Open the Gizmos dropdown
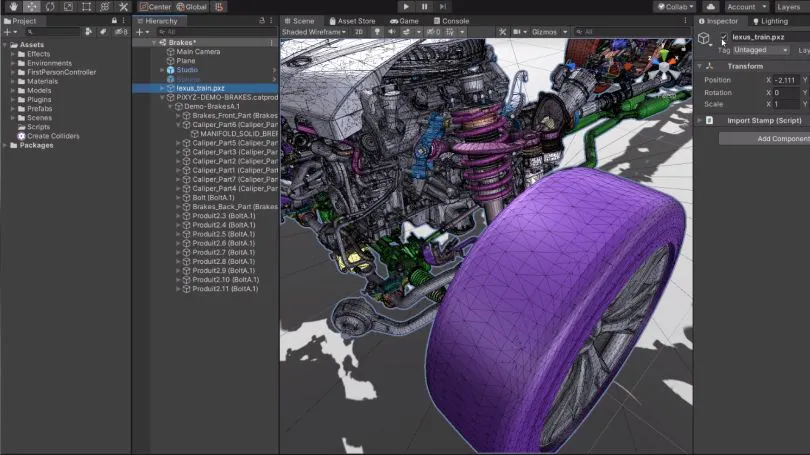 pos(549,32)
